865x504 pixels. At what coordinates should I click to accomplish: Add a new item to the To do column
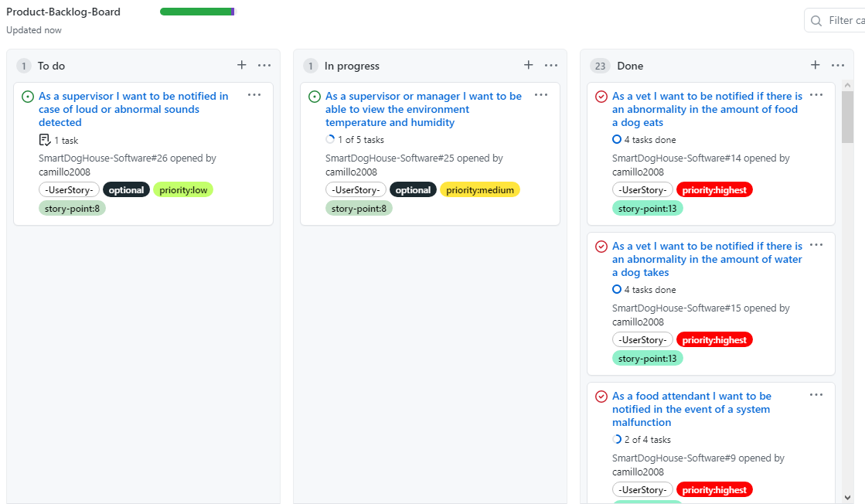pos(241,66)
